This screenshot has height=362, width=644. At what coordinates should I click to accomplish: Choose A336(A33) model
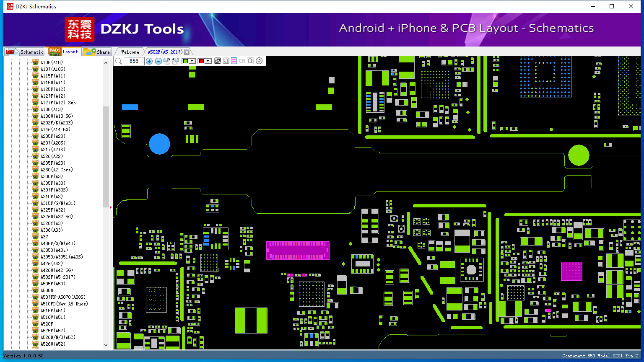click(52, 230)
